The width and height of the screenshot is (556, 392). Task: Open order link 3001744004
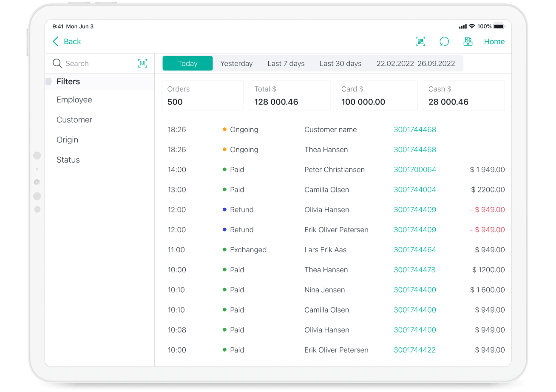tap(415, 189)
